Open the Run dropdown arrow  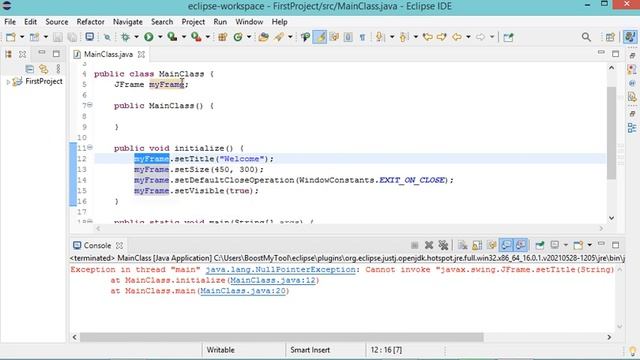click(160, 37)
